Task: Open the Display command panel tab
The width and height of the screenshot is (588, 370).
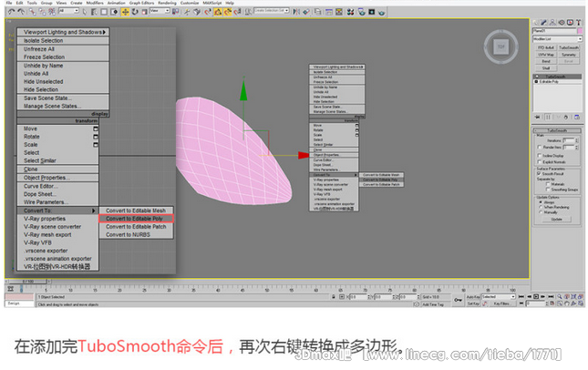Action: pyautogui.click(x=570, y=23)
